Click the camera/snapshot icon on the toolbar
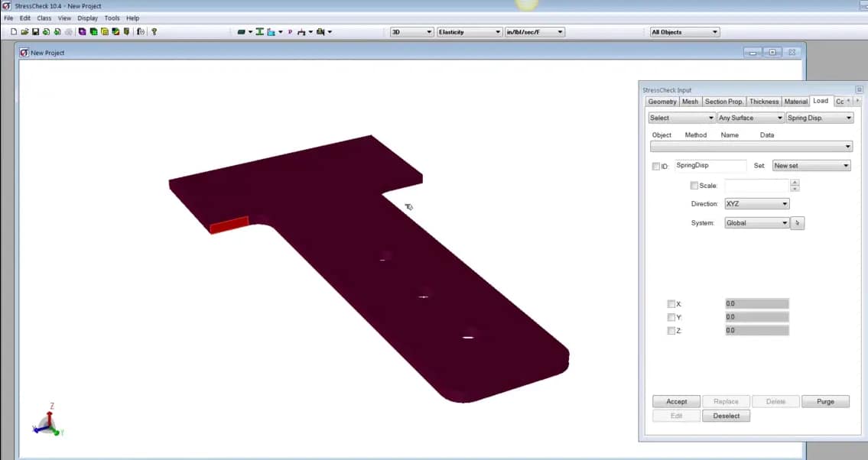 [x=320, y=31]
